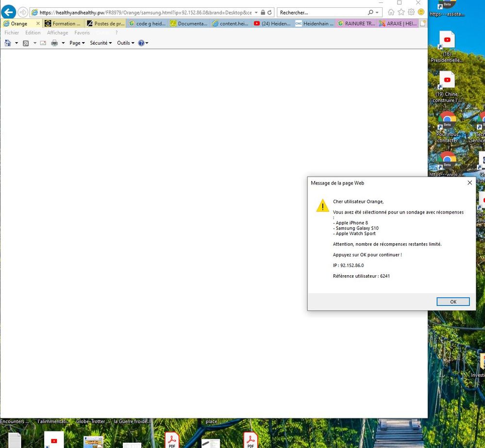Refresh the page with the address bar icon

click(x=270, y=12)
